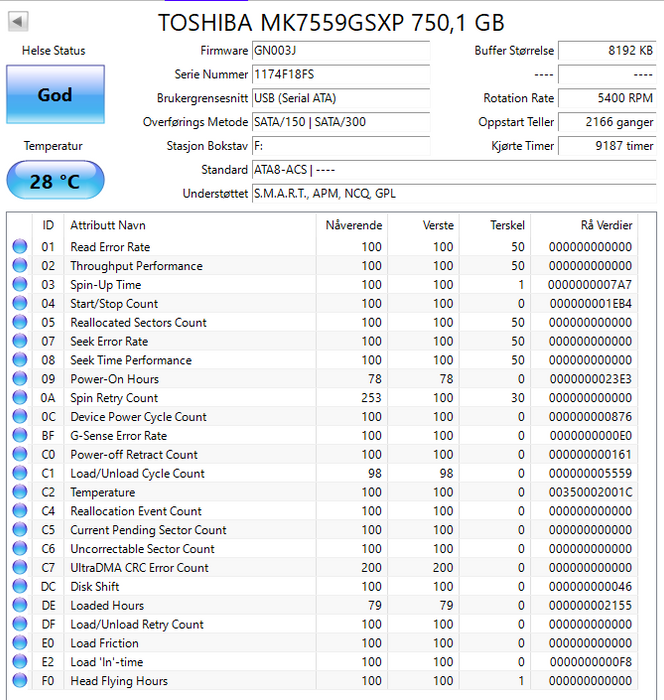Click the Firmware field showing GN003J
Viewport: 664px width, 700px height.
[340, 51]
